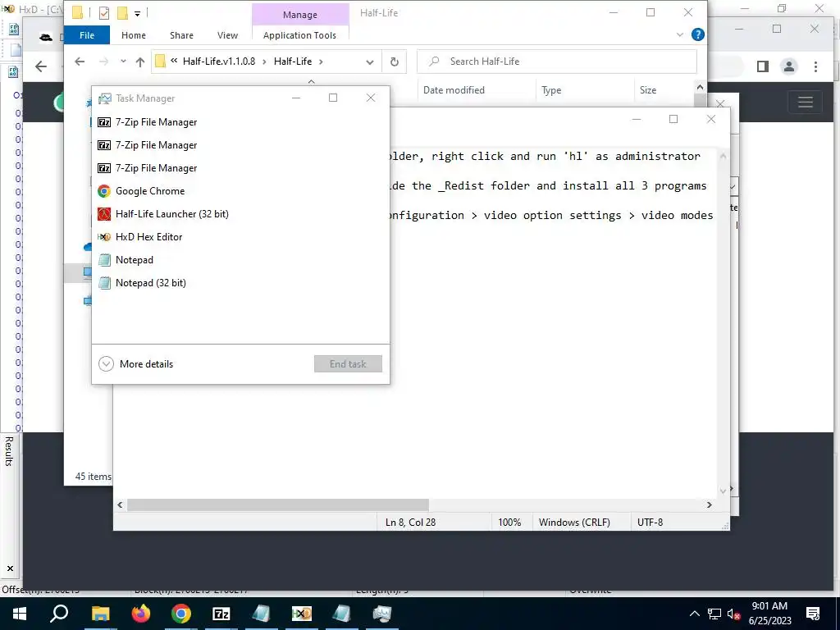Open the hamburger menu on the web page
This screenshot has height=630, width=840.
tap(806, 102)
